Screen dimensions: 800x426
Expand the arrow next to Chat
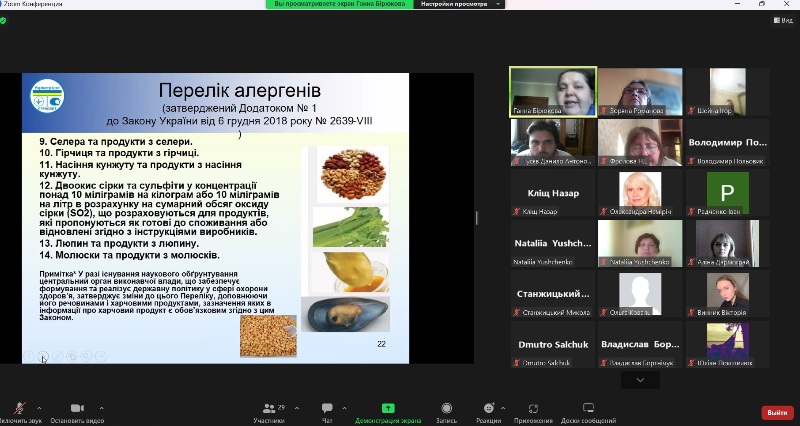click(x=344, y=408)
